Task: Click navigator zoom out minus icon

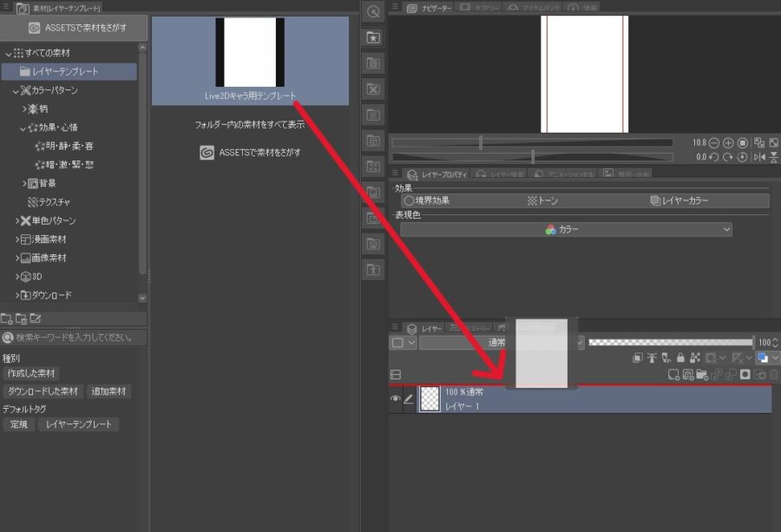Action: [x=714, y=143]
